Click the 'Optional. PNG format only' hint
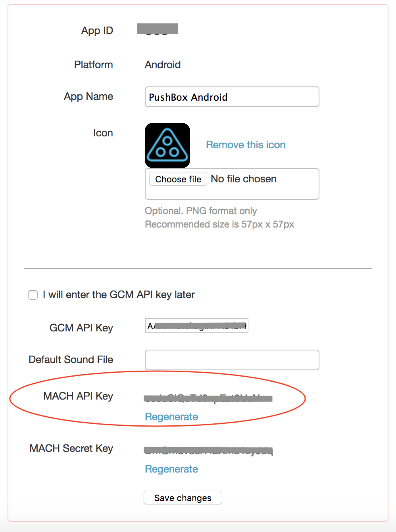 (201, 211)
